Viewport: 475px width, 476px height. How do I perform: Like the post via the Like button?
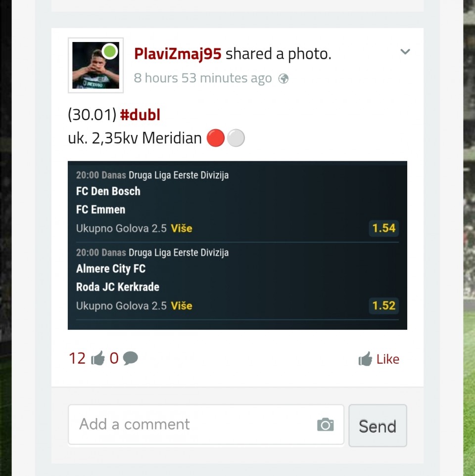tap(379, 359)
